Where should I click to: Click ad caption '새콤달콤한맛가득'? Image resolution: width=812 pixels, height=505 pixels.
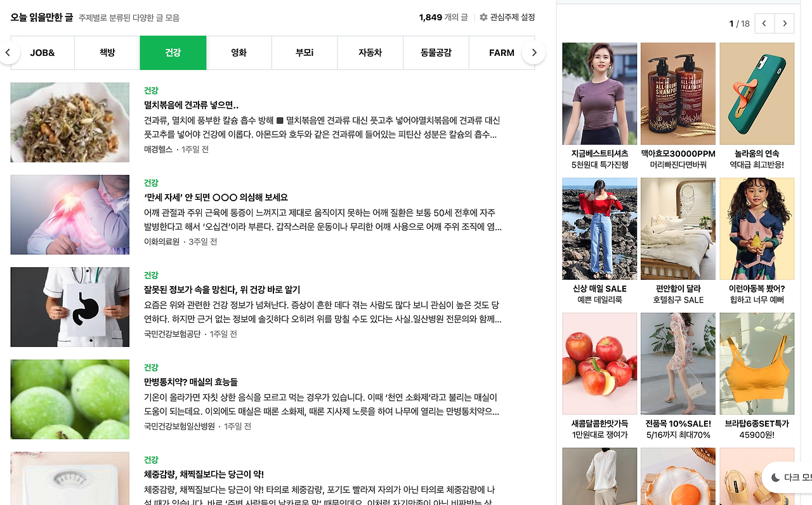(x=599, y=424)
